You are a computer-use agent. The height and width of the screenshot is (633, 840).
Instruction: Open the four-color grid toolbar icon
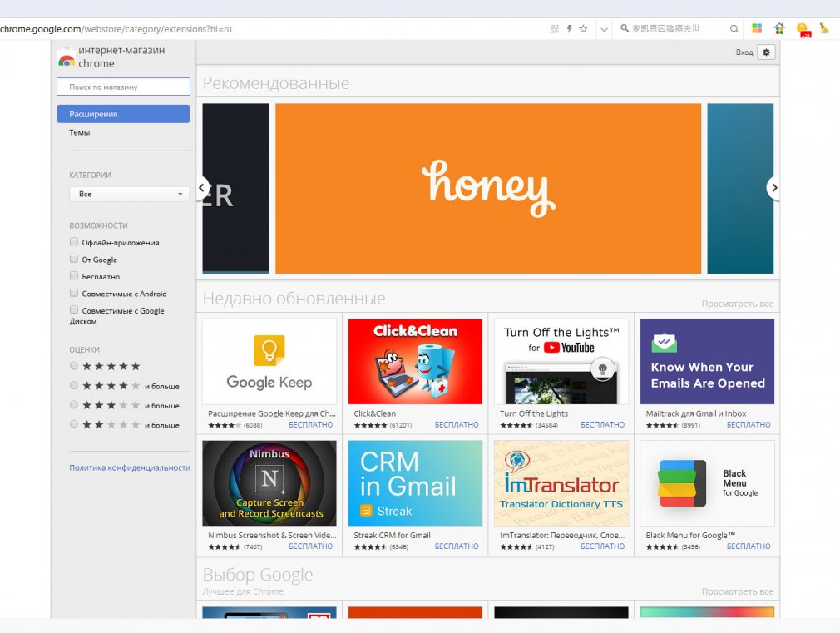(757, 28)
